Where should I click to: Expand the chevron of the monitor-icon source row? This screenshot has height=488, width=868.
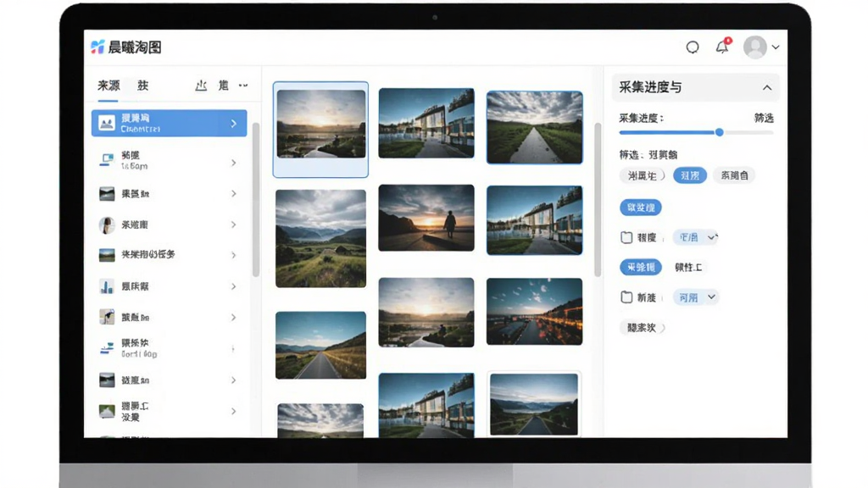point(234,163)
